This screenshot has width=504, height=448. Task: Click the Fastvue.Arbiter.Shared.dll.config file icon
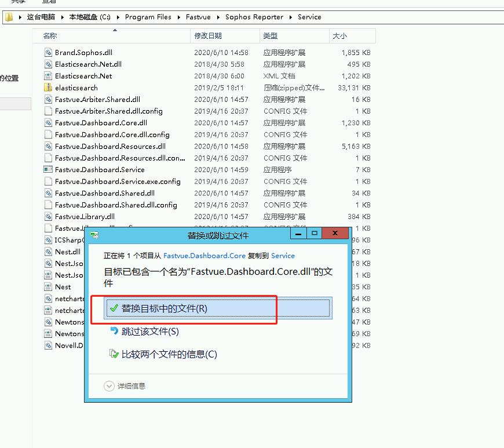pyautogui.click(x=48, y=111)
